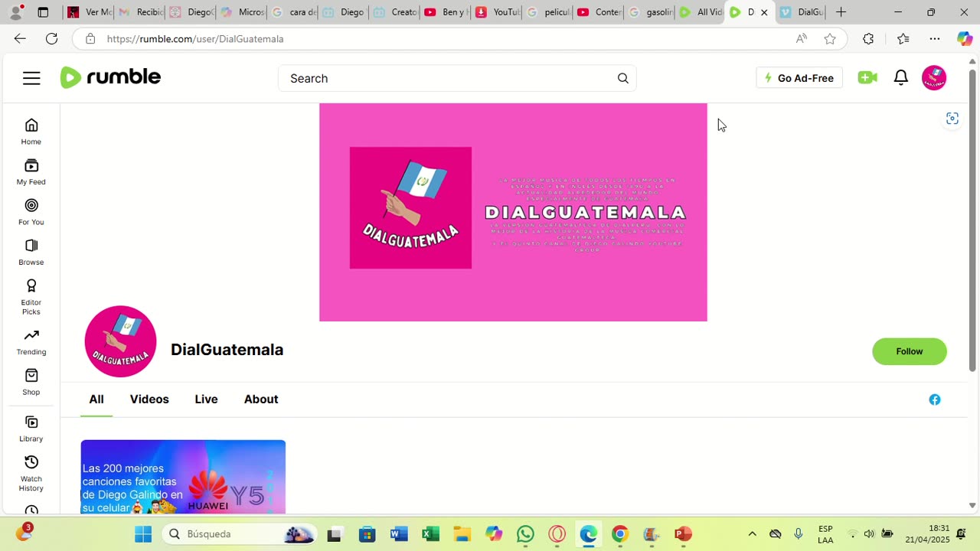Open the user profile avatar menu
The height and width of the screenshot is (551, 980).
click(934, 77)
